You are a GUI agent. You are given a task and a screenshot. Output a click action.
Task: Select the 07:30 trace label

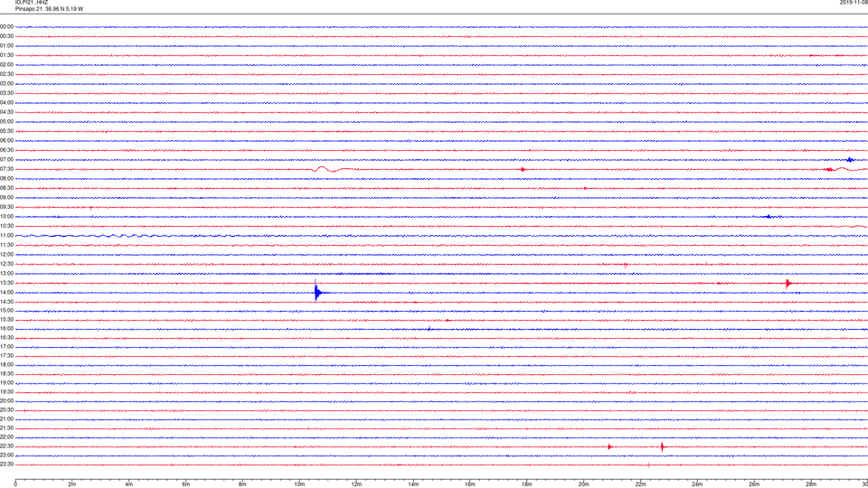click(6, 169)
